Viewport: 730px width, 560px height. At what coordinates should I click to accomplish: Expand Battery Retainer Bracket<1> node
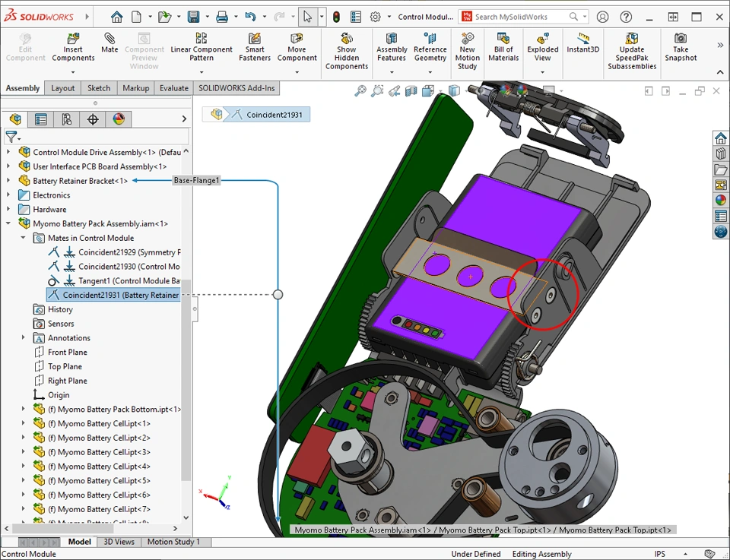[x=8, y=181]
